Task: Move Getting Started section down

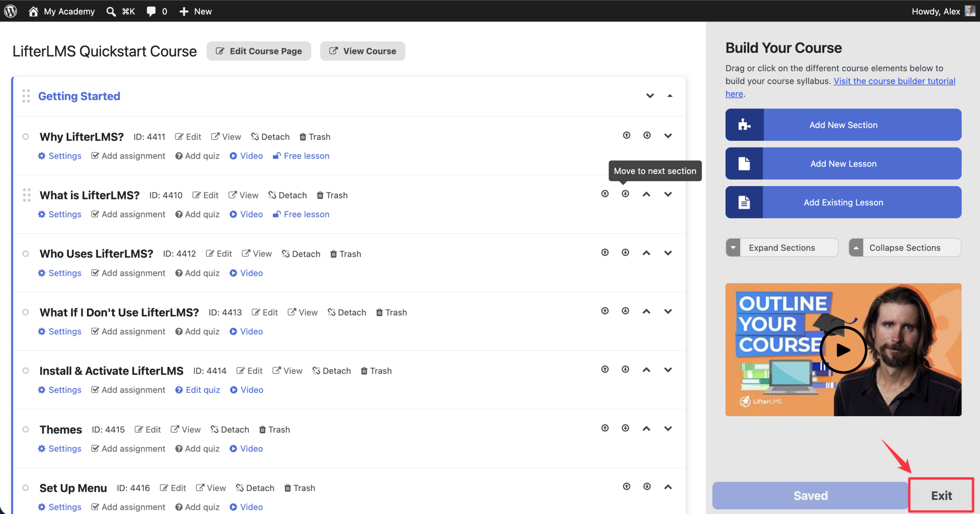Action: point(650,96)
